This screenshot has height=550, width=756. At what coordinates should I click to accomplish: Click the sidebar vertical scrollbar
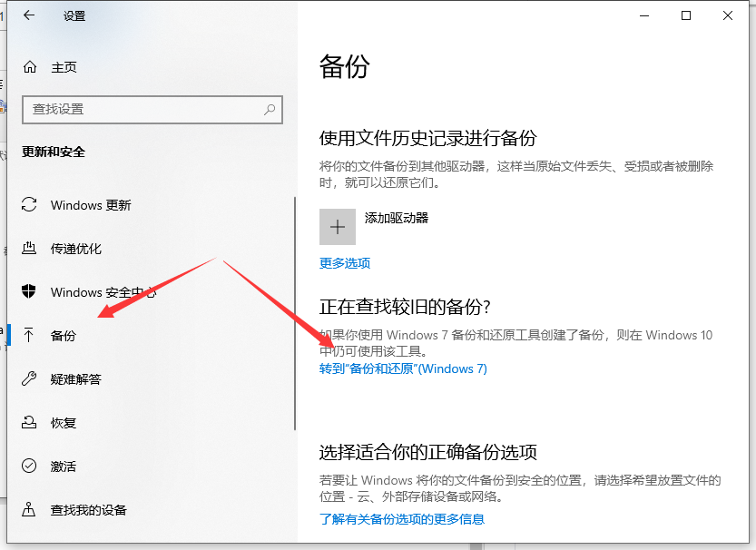[295, 313]
